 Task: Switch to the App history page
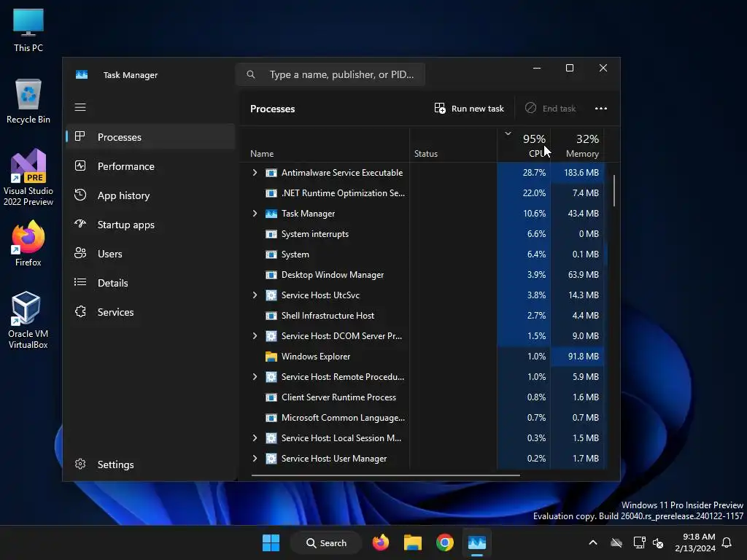click(150, 195)
